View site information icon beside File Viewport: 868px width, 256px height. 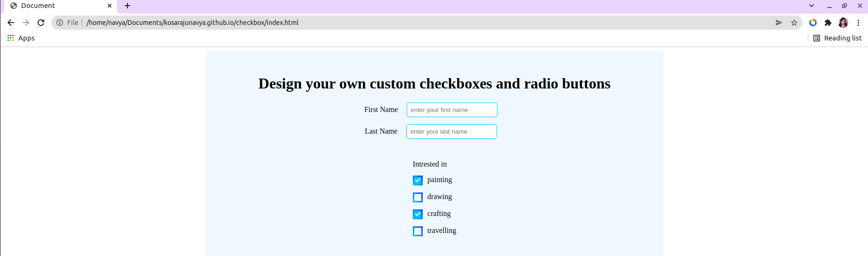60,23
